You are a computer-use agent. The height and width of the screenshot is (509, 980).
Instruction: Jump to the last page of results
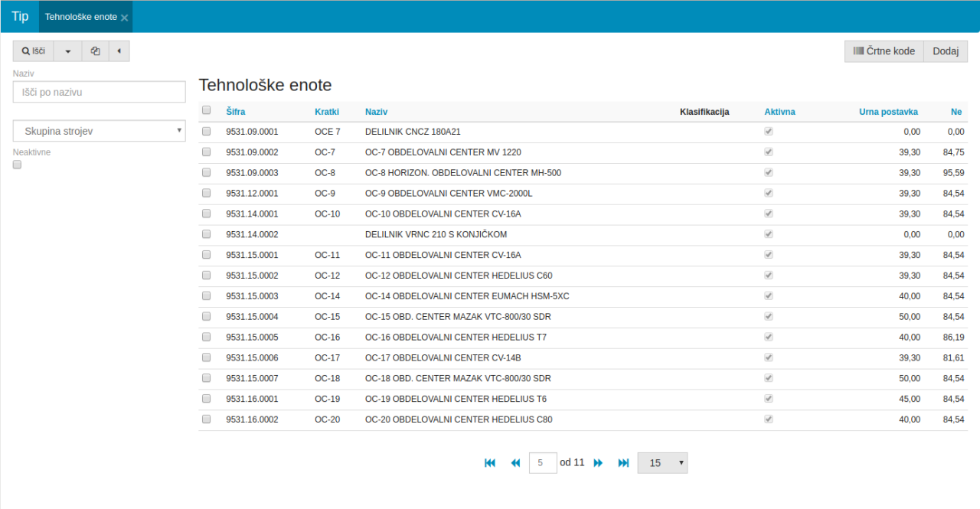(623, 463)
